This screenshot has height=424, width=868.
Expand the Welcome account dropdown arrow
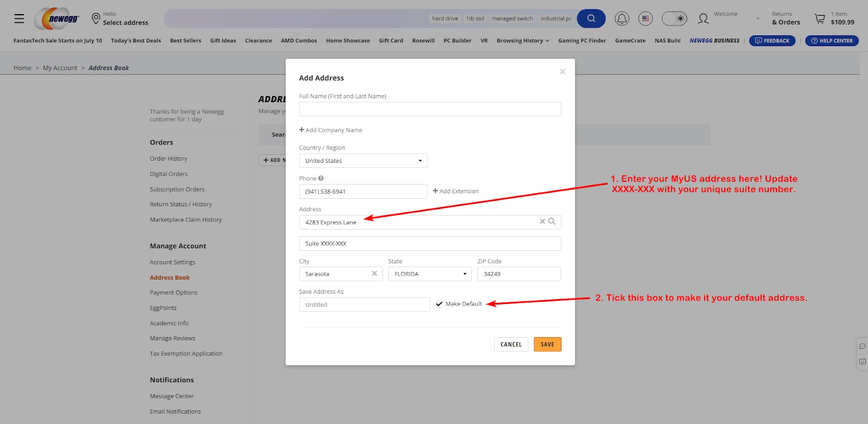758,18
